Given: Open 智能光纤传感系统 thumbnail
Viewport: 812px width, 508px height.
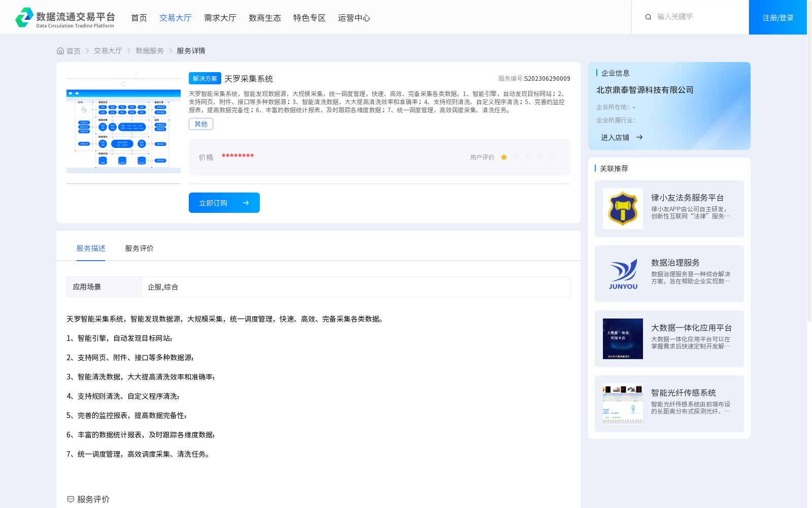Looking at the screenshot, I should [623, 404].
